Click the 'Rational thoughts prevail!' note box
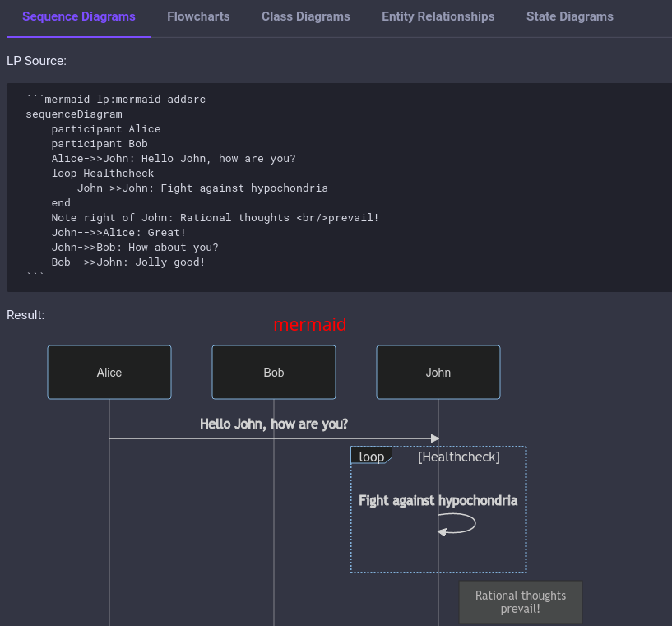The image size is (672, 626). (x=521, y=602)
